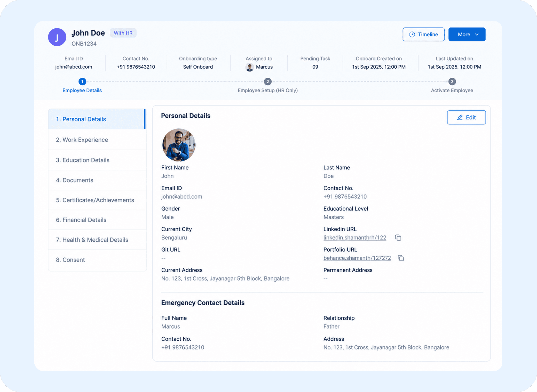
Task: Open the linkedin.shamanthrh/122 link
Action: coord(355,238)
